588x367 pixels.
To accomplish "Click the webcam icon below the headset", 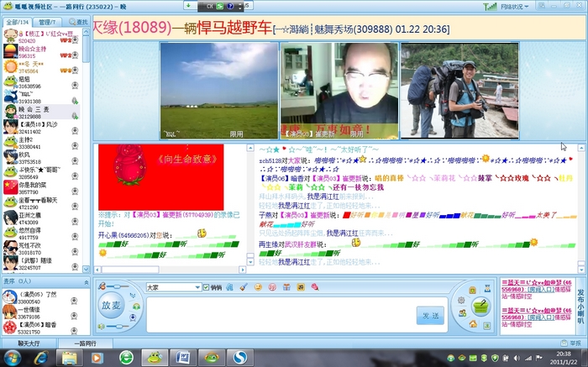I will pos(133,317).
